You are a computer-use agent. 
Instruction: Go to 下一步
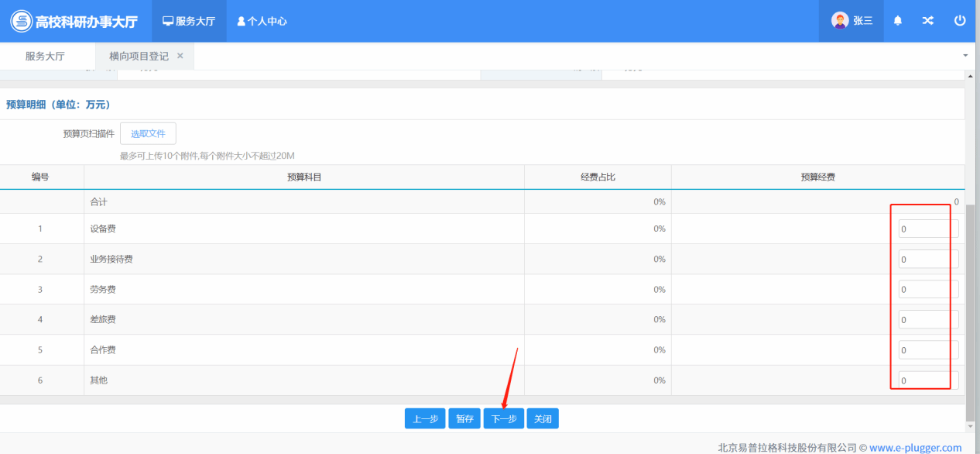pyautogui.click(x=503, y=418)
